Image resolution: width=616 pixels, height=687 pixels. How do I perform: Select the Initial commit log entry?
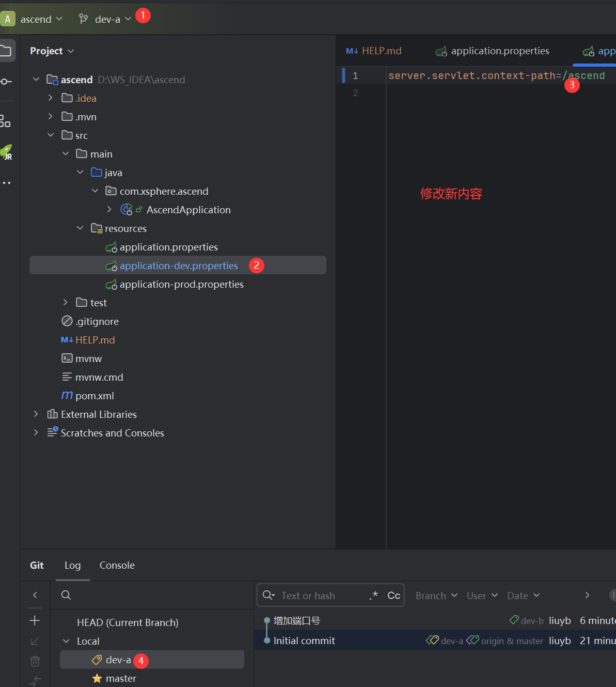pyautogui.click(x=304, y=641)
